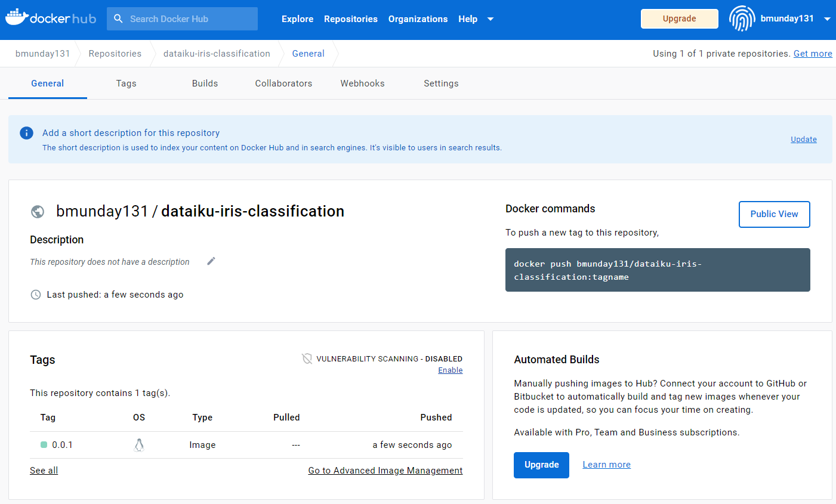Screen dimensions: 836x504
Task: Click the bmunday131 username in the header
Action: 787,18
